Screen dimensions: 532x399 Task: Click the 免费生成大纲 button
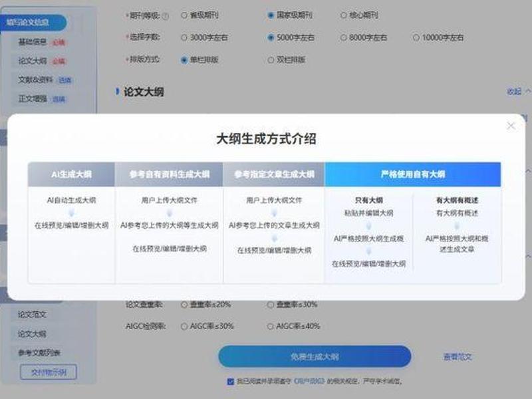tap(315, 356)
